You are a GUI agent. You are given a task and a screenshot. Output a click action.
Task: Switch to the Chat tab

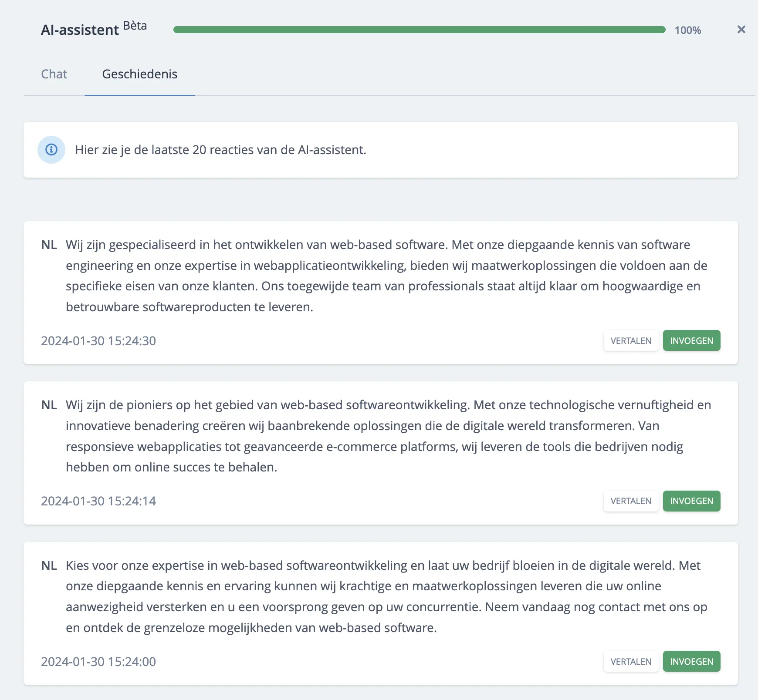click(x=54, y=74)
